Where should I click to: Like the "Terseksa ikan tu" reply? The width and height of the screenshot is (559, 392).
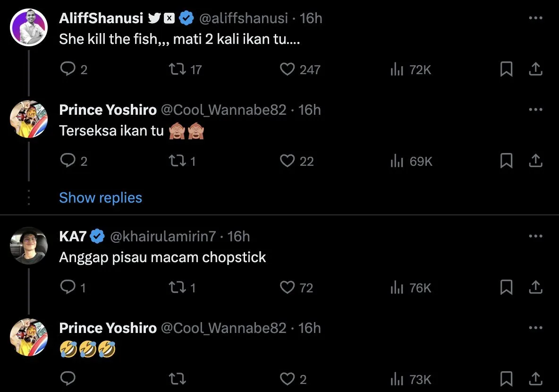(287, 162)
